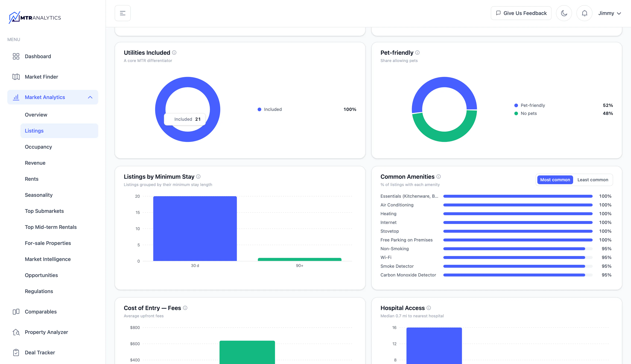Click the 30 d bar in Minimum Stay chart
Image resolution: width=631 pixels, height=364 pixels.
coord(195,229)
